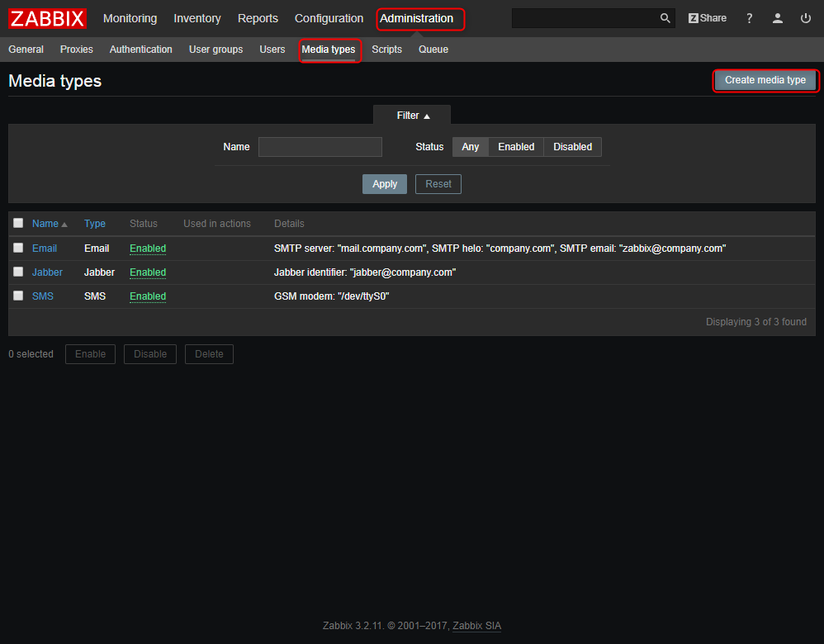Open the Reports menu
Viewport: 824px width, 644px height.
point(258,18)
